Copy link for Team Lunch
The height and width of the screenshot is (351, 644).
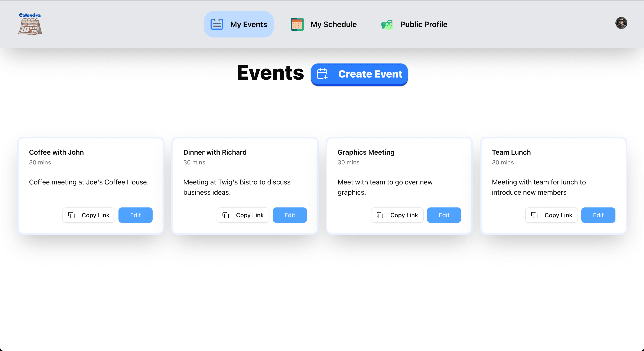pyautogui.click(x=552, y=215)
